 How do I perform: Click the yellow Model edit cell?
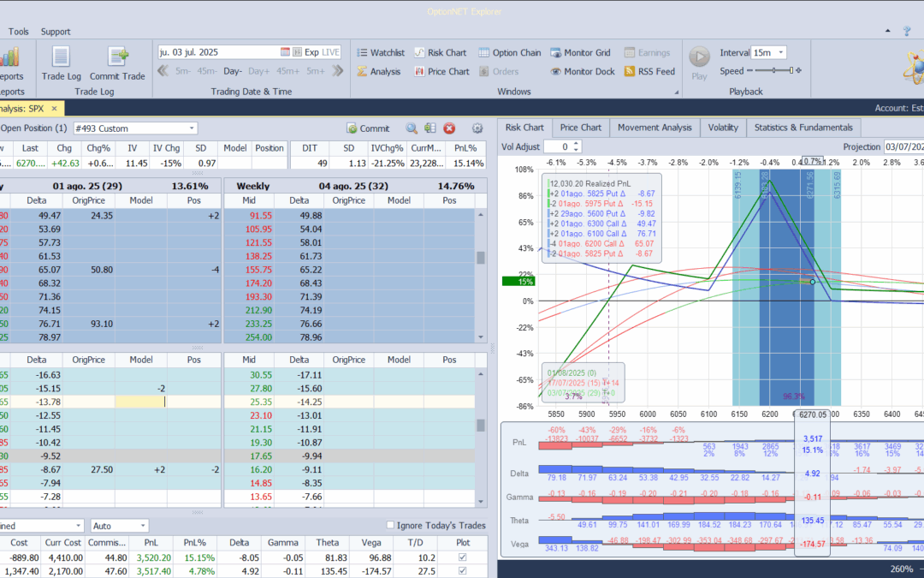click(x=140, y=402)
